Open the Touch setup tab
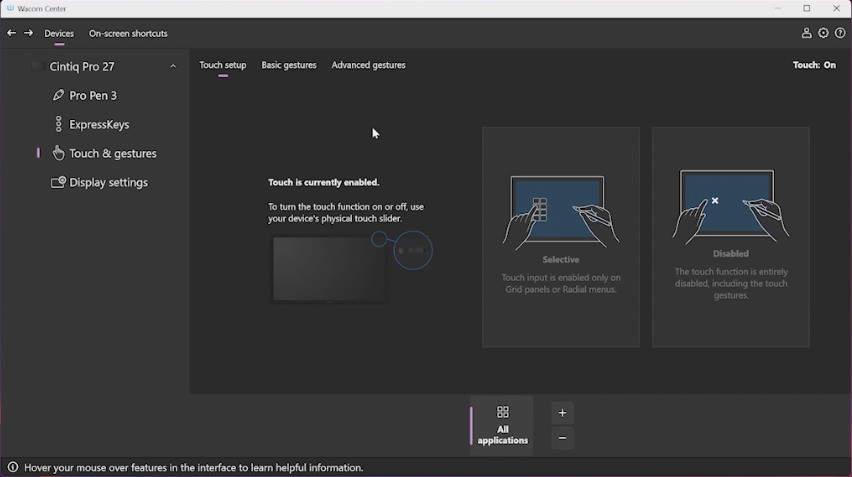Screen dimensions: 852x477 point(223,65)
